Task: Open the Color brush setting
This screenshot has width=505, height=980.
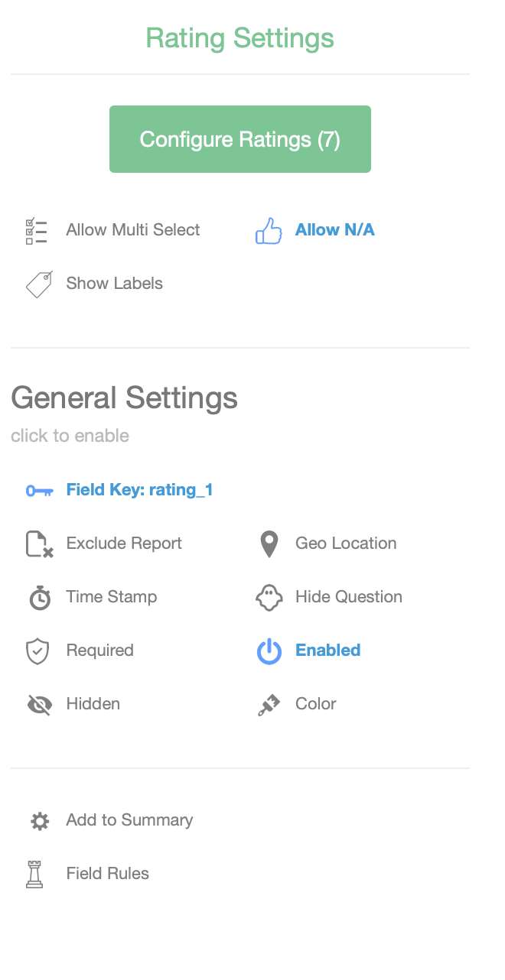Action: click(315, 704)
